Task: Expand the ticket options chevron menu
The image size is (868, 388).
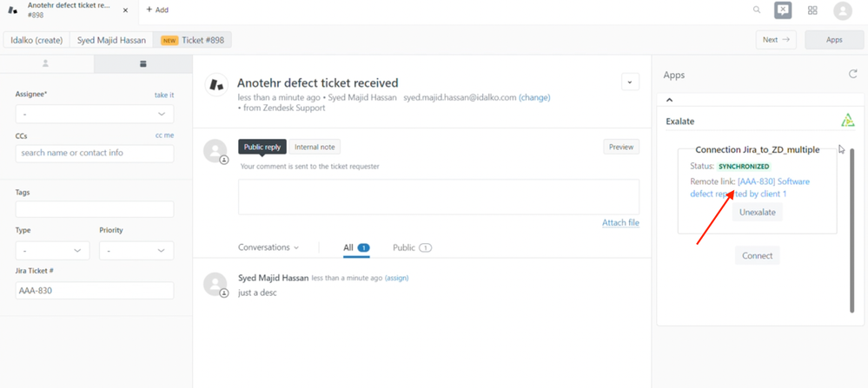Action: pos(630,82)
